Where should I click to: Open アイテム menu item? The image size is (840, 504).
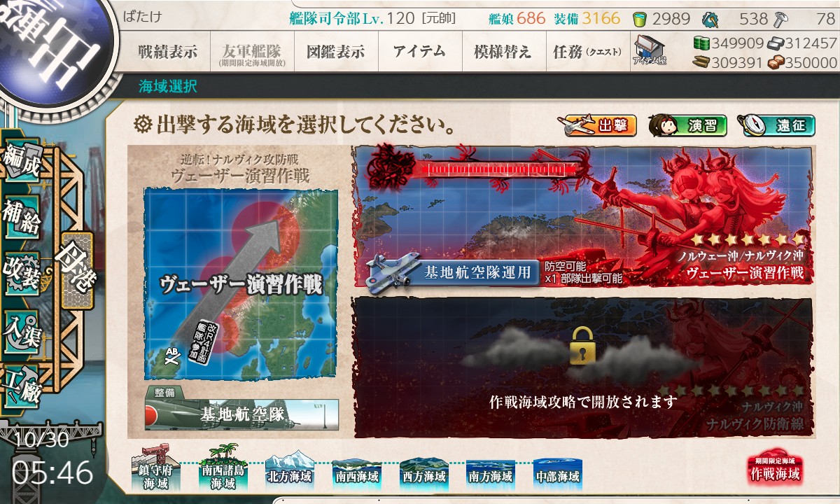pyautogui.click(x=420, y=52)
